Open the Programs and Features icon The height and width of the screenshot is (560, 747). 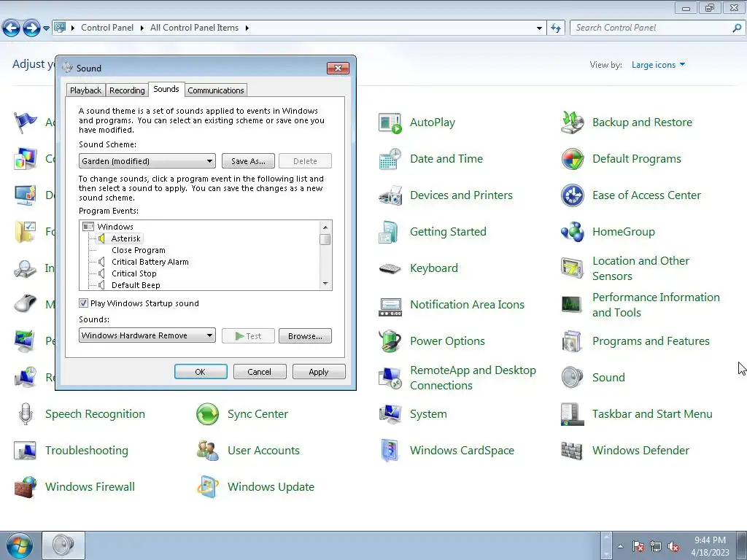coord(573,341)
